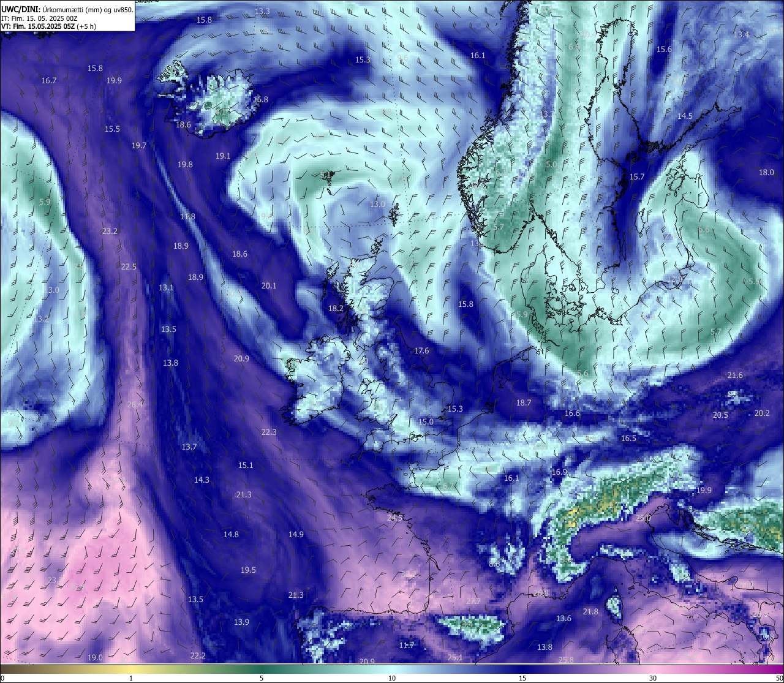The width and height of the screenshot is (784, 683).
Task: Click the 20.2 value label
Action: coord(761,413)
